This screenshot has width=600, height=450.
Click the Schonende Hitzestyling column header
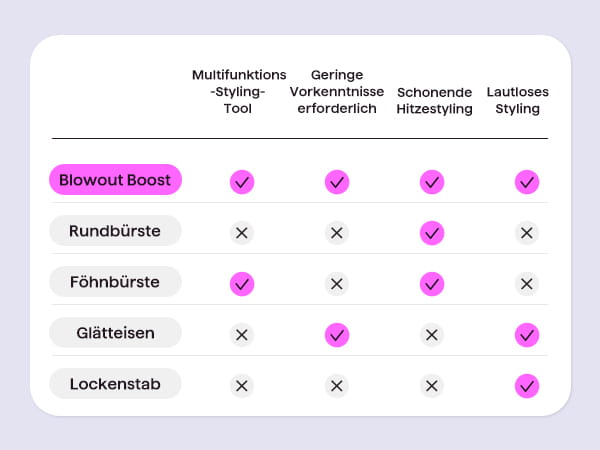434,100
